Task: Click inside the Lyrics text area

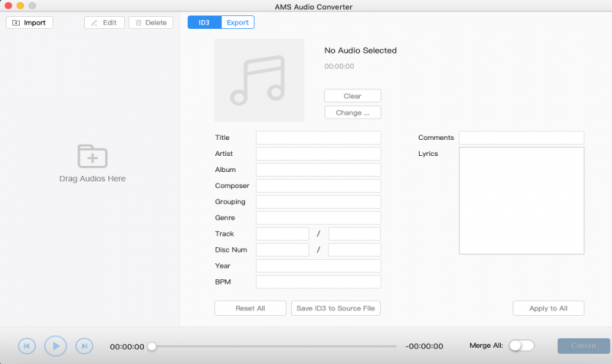Action: 521,201
